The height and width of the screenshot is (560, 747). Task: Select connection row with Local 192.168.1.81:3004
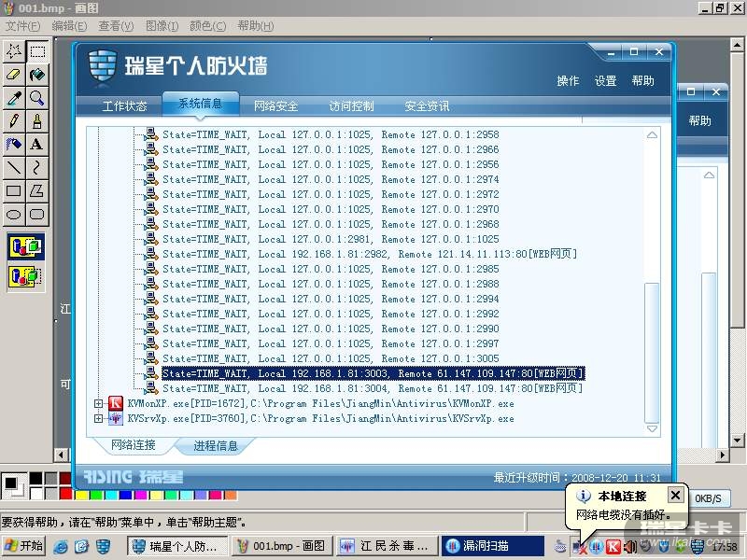pyautogui.click(x=372, y=388)
